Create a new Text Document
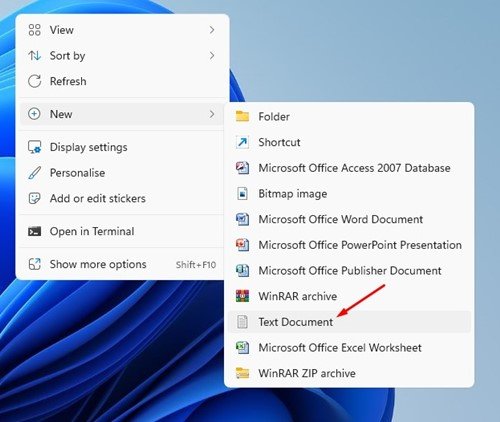Screen dimensions: 500x422 coord(349,322)
